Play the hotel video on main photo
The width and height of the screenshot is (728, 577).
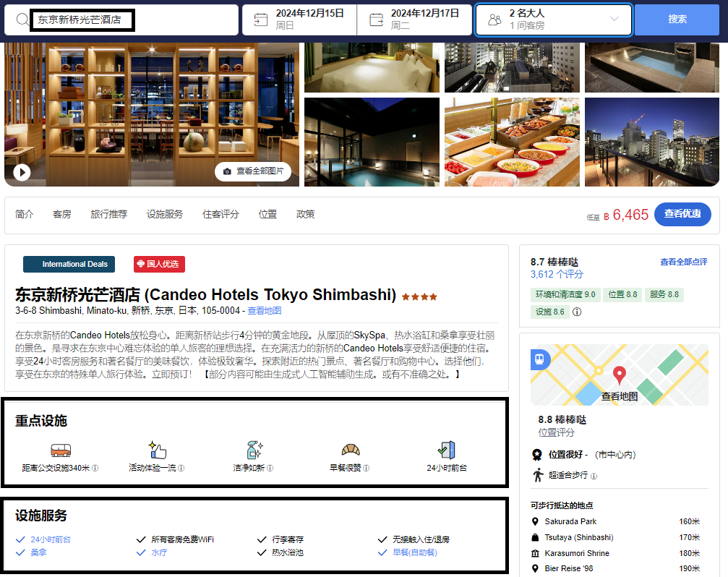22,172
